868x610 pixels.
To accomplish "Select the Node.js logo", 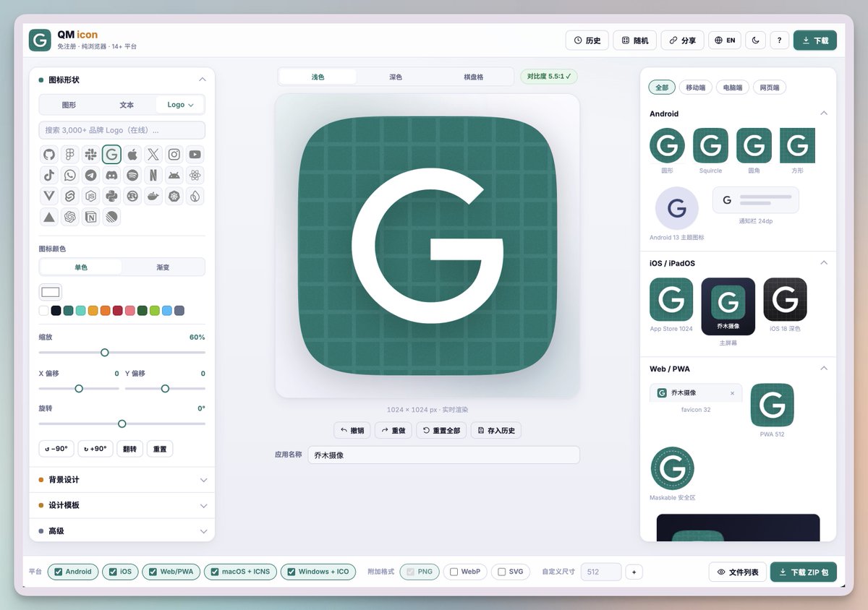I will pos(90,196).
